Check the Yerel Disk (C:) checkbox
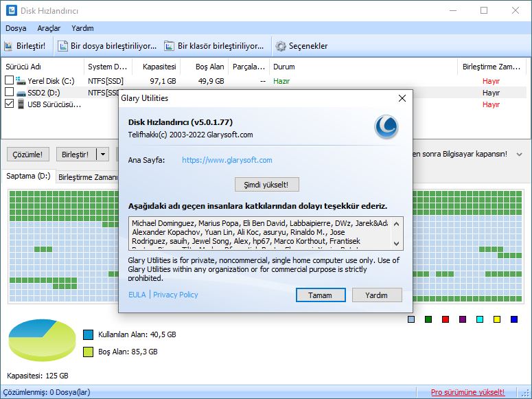 pos(10,80)
